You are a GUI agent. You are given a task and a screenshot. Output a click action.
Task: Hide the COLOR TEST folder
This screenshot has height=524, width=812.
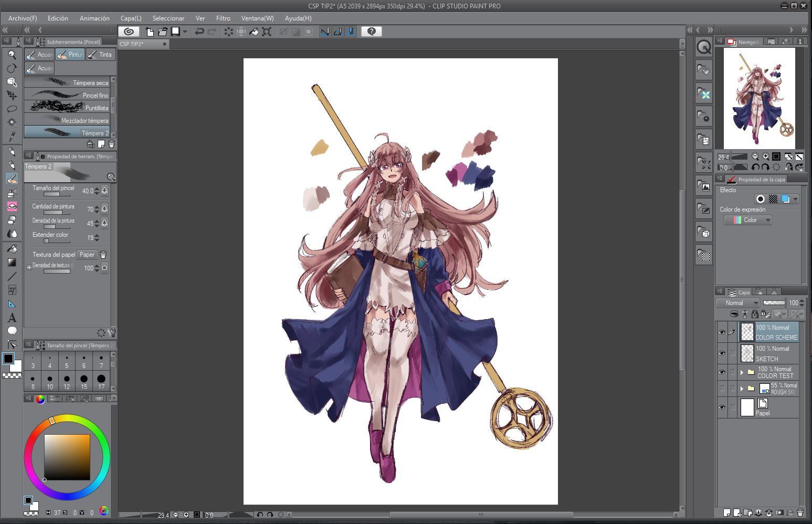click(x=722, y=372)
